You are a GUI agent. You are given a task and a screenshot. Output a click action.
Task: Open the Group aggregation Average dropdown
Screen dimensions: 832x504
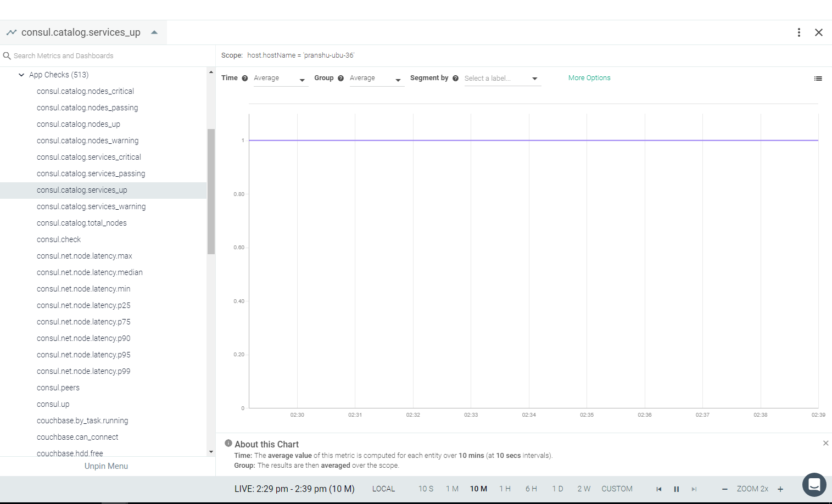pyautogui.click(x=376, y=79)
